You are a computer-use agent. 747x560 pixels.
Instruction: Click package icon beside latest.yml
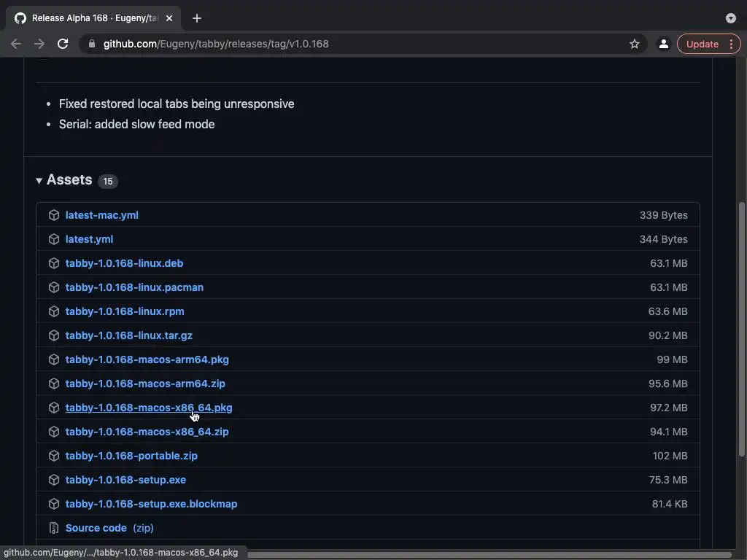pos(54,239)
